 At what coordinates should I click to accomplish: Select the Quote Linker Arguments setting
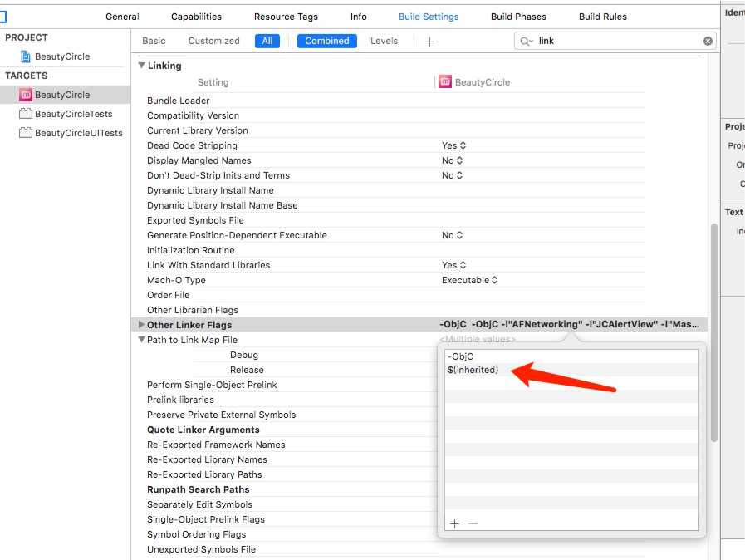(203, 430)
